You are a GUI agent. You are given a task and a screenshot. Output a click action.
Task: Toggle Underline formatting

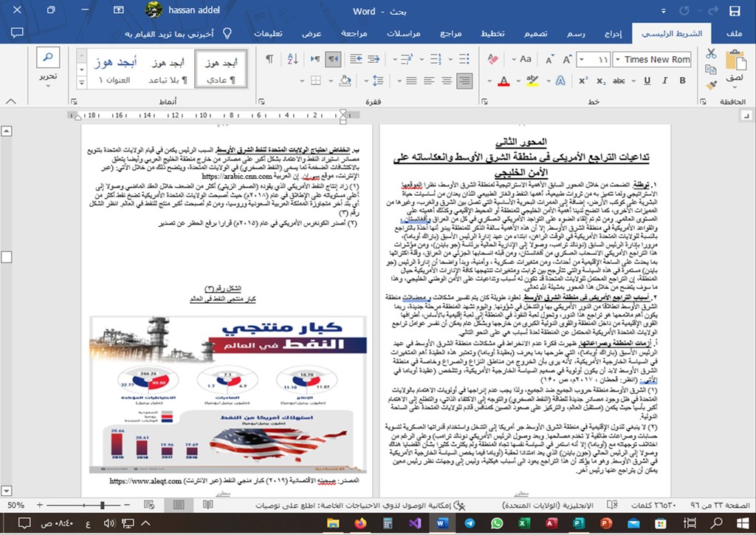click(x=647, y=81)
